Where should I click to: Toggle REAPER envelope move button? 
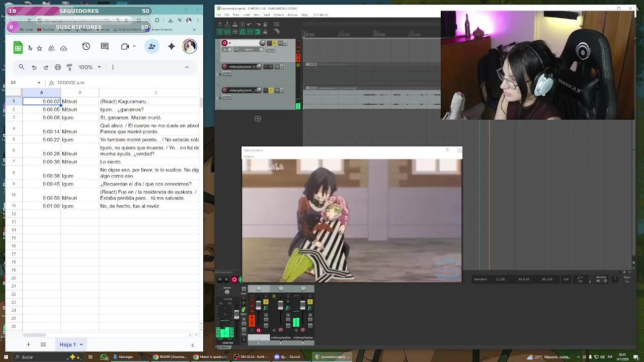243,32
